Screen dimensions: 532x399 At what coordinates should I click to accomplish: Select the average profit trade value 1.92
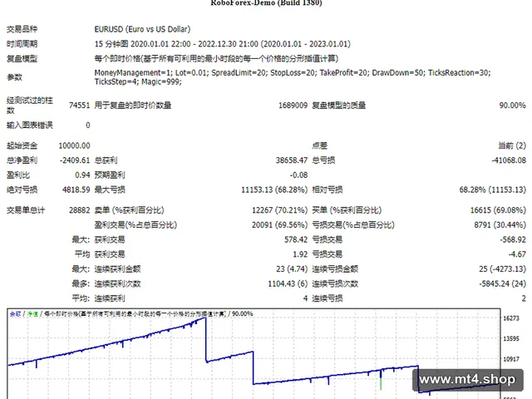300,254
